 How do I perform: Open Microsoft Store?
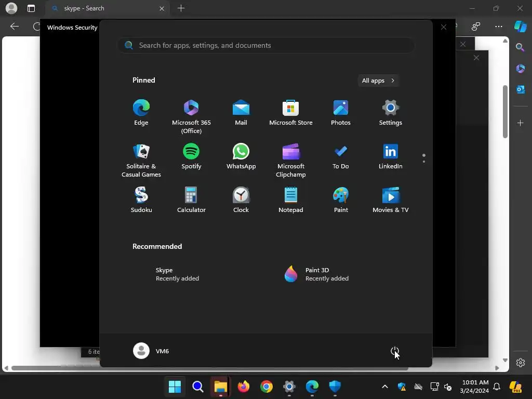point(291,113)
